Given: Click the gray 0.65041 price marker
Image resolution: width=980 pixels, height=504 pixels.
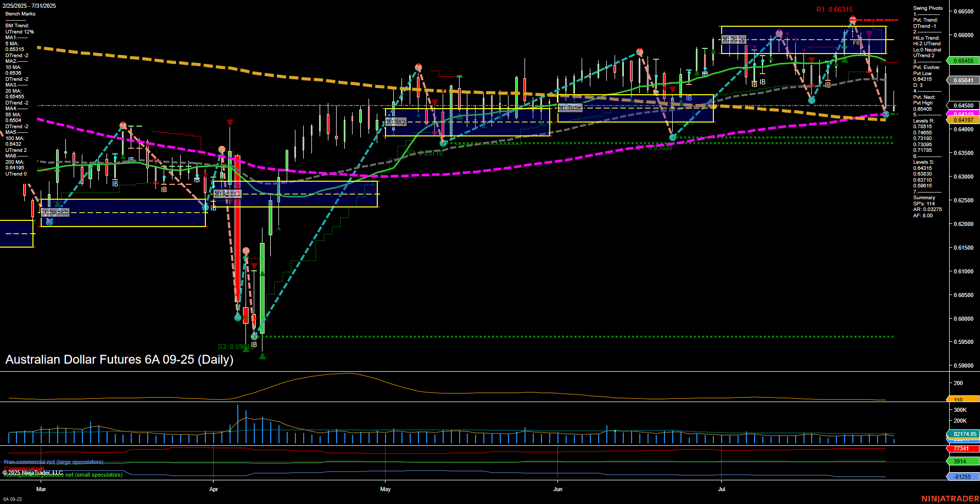Looking at the screenshot, I should point(963,80).
